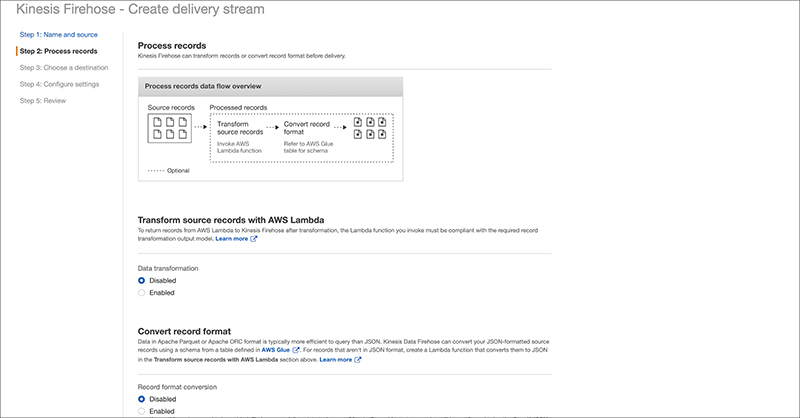
Task: Click external icon after Convert format Learn more
Action: click(358, 359)
